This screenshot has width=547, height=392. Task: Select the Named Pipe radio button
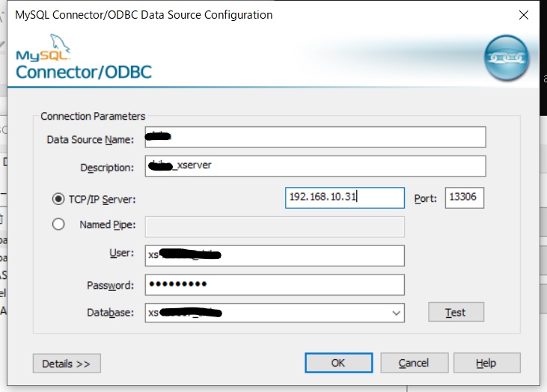(x=58, y=224)
